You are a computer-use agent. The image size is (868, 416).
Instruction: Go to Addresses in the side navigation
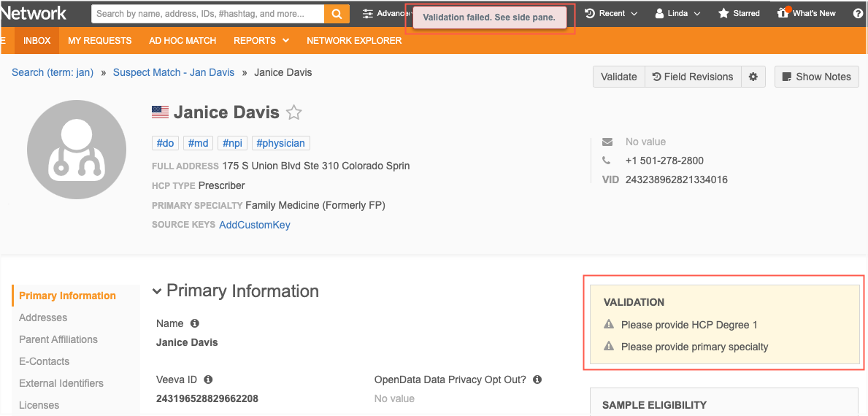coord(43,317)
